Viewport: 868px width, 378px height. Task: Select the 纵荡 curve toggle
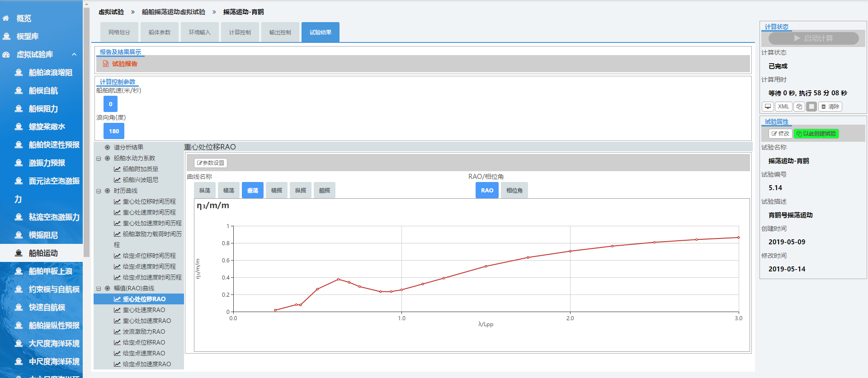(205, 190)
